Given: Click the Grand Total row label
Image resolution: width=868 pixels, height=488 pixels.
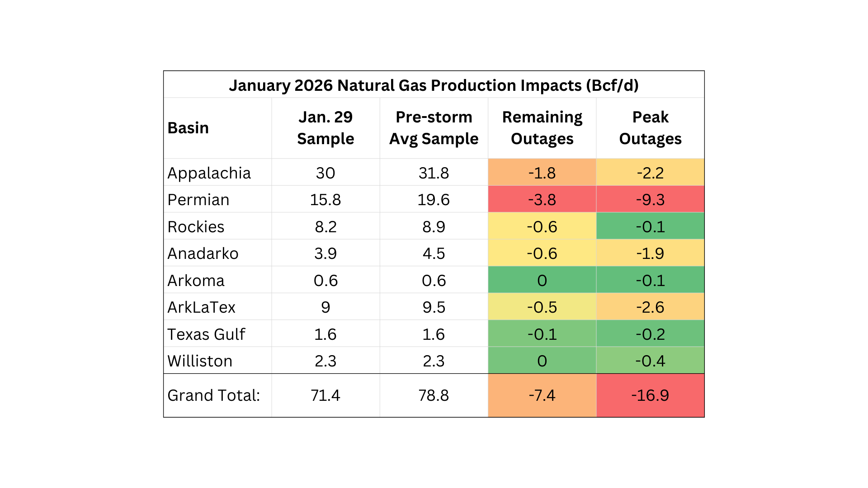Looking at the screenshot, I should (213, 395).
